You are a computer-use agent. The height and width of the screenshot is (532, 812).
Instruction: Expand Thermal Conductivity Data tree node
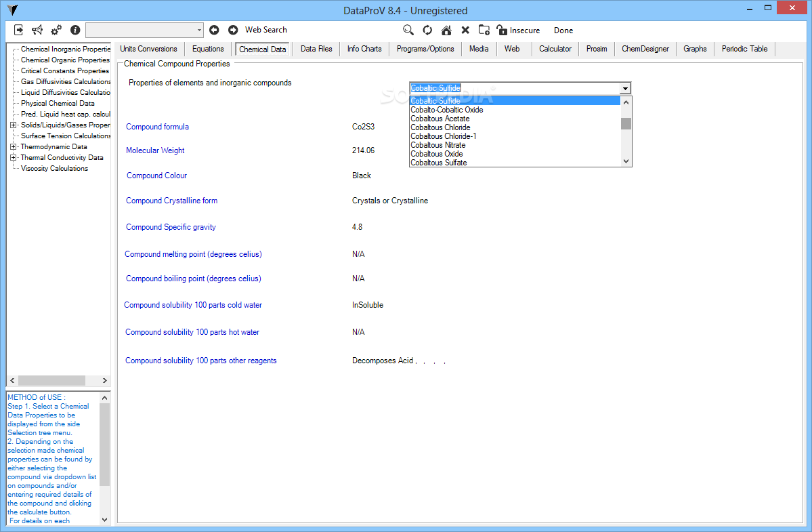(x=13, y=157)
